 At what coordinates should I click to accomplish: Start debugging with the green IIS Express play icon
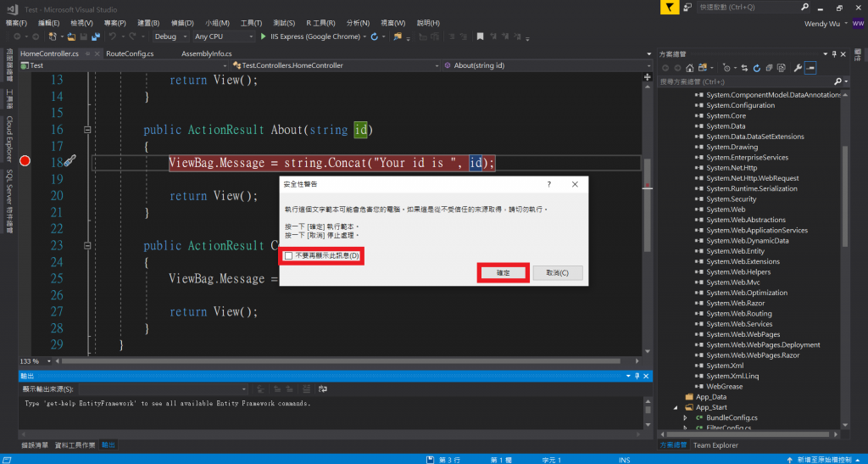pos(263,36)
